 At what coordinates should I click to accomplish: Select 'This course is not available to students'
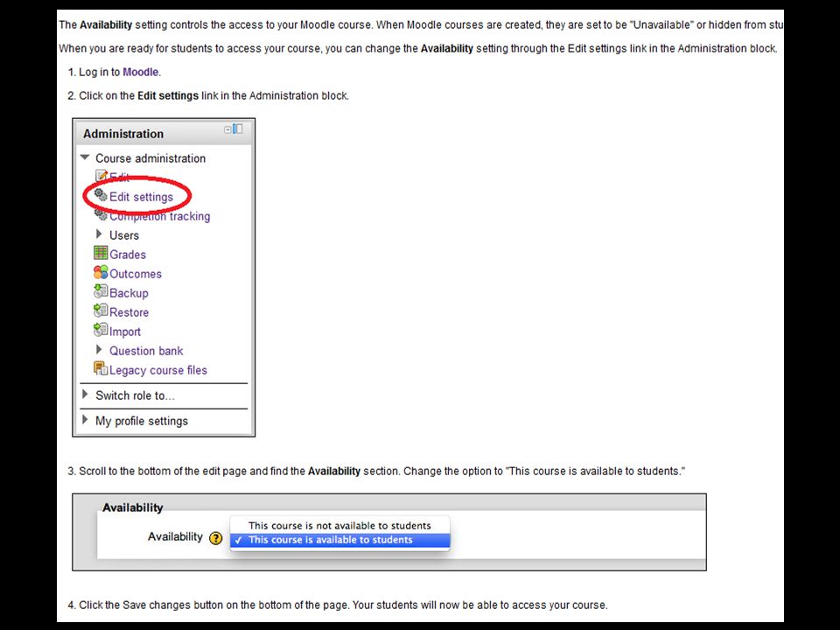pyautogui.click(x=339, y=526)
